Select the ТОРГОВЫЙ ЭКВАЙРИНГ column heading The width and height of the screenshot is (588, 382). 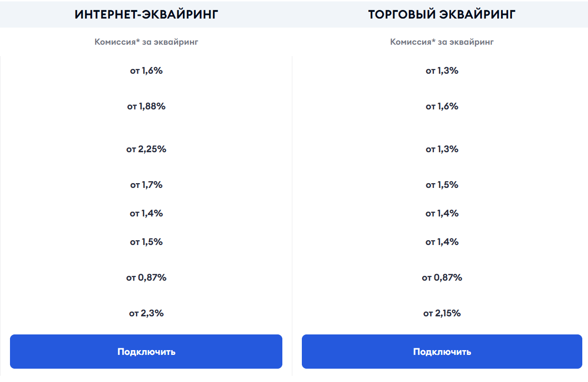pyautogui.click(x=442, y=14)
